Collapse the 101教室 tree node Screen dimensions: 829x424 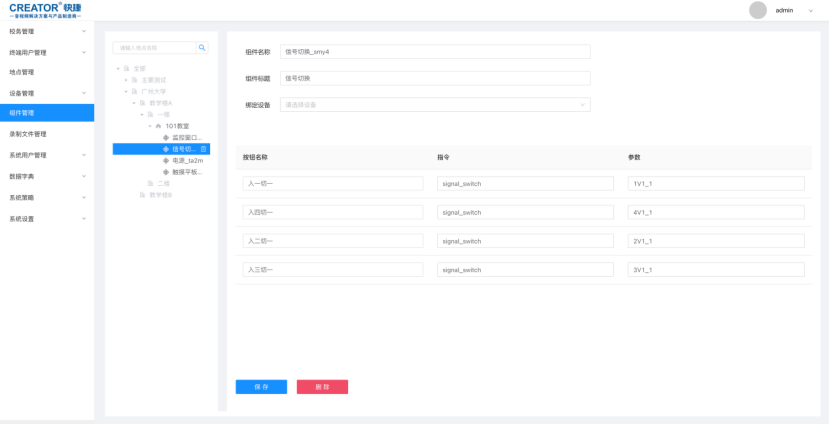pyautogui.click(x=150, y=126)
